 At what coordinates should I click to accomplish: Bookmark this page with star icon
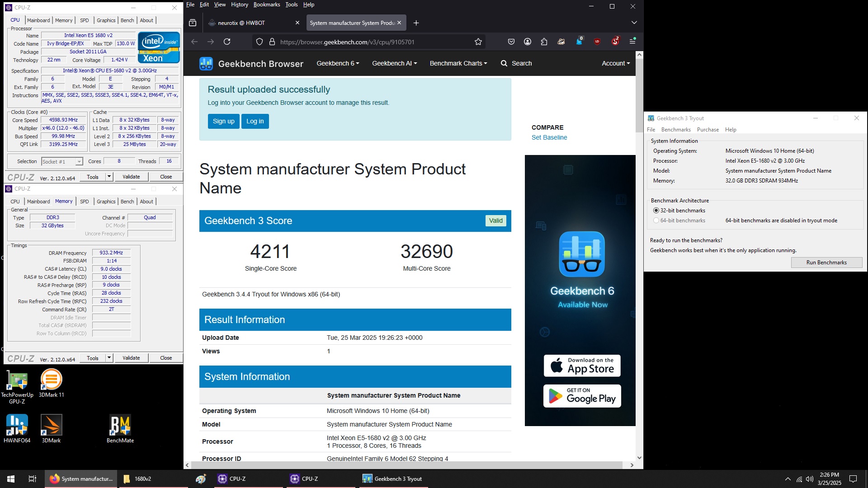pos(478,42)
